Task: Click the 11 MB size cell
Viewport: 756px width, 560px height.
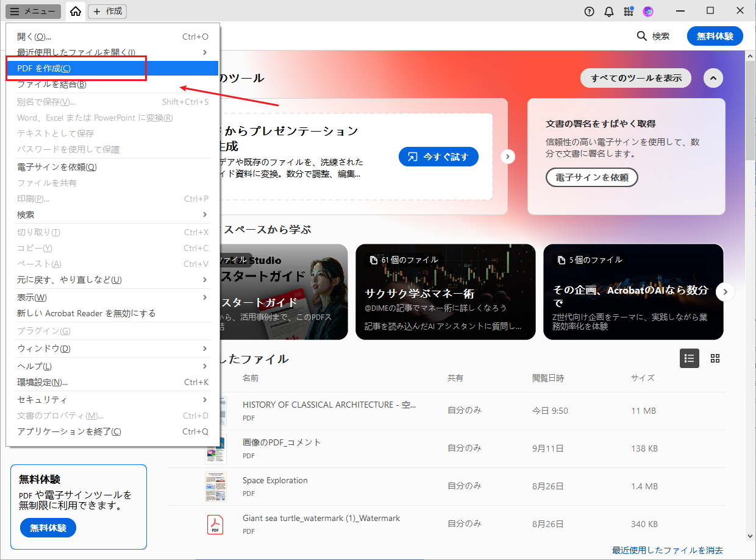Action: coord(643,411)
